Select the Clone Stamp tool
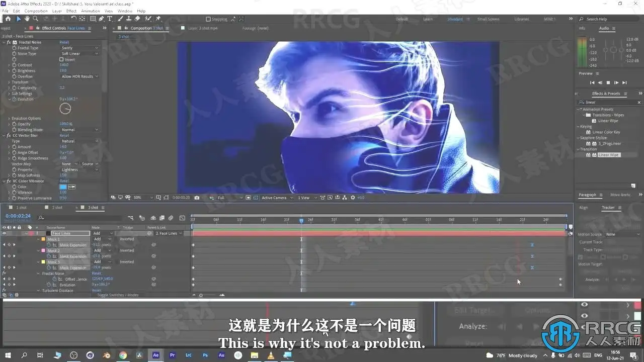The image size is (644, 362). point(129,19)
